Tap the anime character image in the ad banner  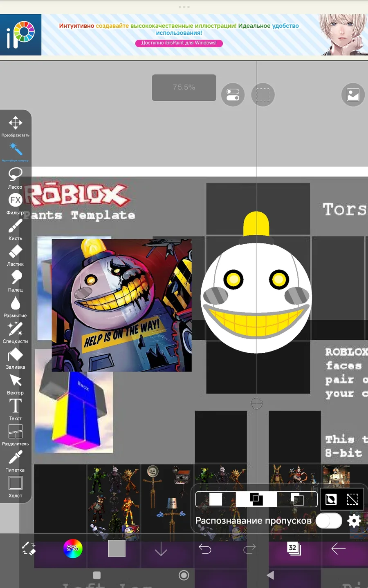click(x=343, y=35)
